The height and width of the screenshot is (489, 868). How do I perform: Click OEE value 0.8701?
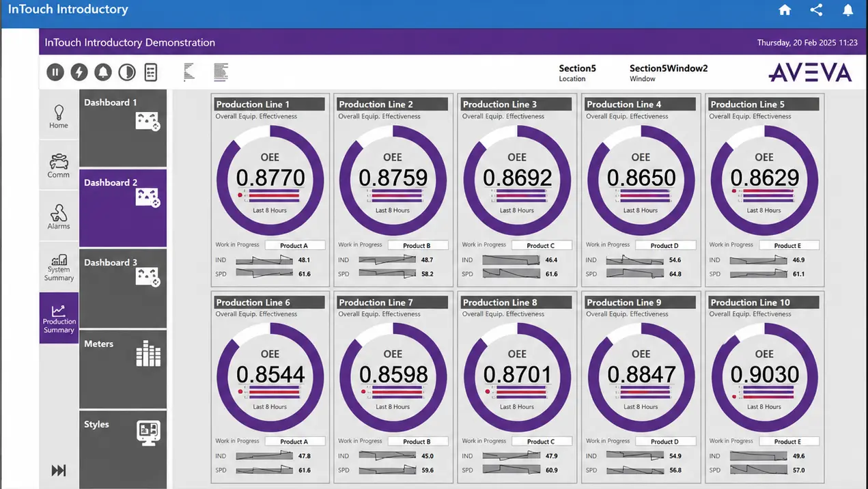coord(518,375)
